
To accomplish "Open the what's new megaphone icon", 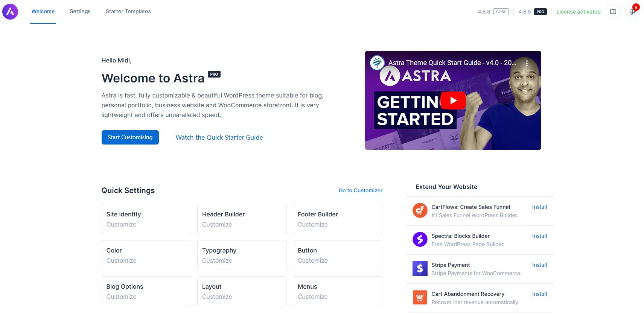I will (632, 12).
